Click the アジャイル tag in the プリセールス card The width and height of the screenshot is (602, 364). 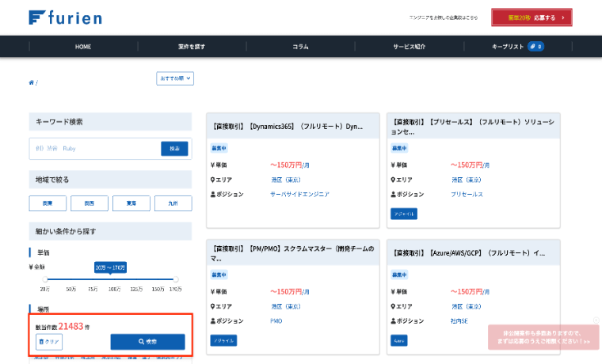tap(404, 214)
